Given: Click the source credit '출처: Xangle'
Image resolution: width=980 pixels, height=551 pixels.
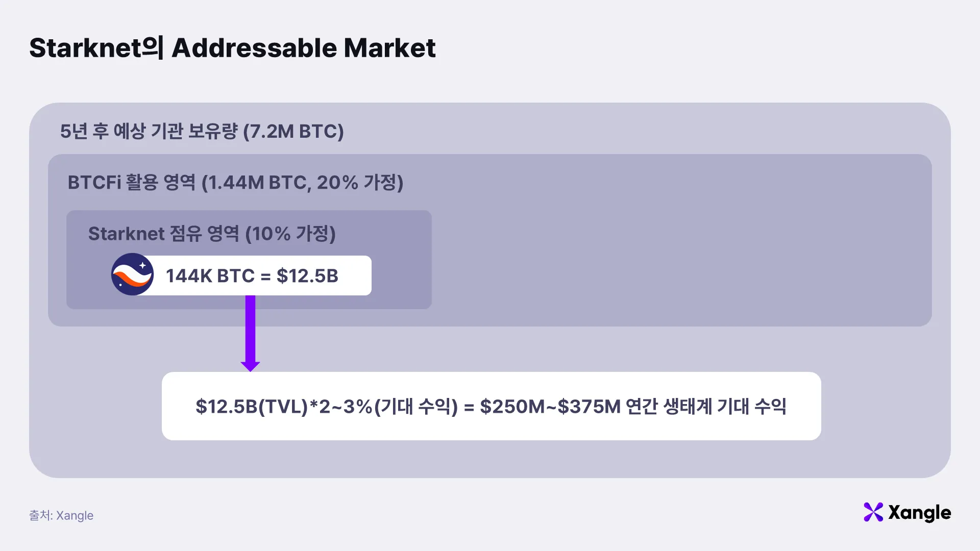Looking at the screenshot, I should point(61,515).
